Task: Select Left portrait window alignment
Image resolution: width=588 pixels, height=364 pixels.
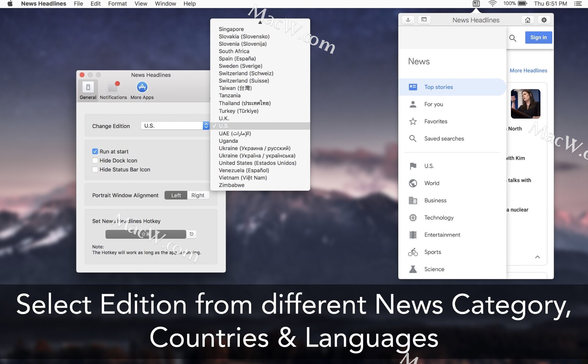Action: pyautogui.click(x=176, y=195)
